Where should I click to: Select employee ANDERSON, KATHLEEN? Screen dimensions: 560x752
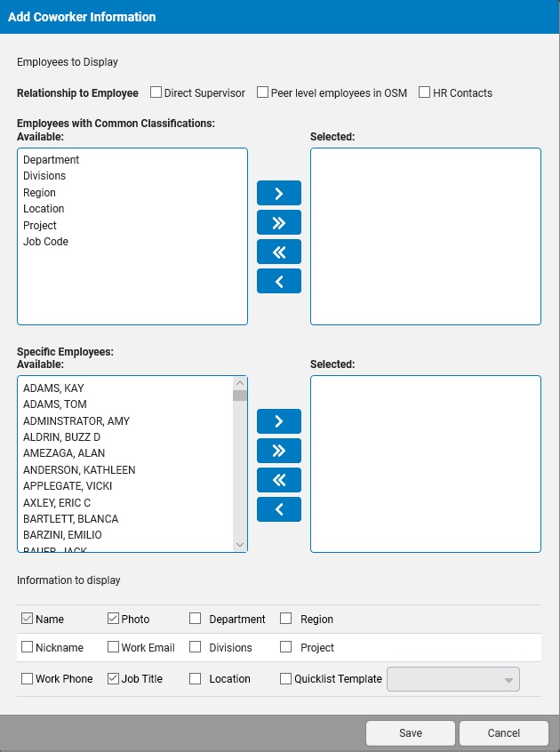(79, 469)
